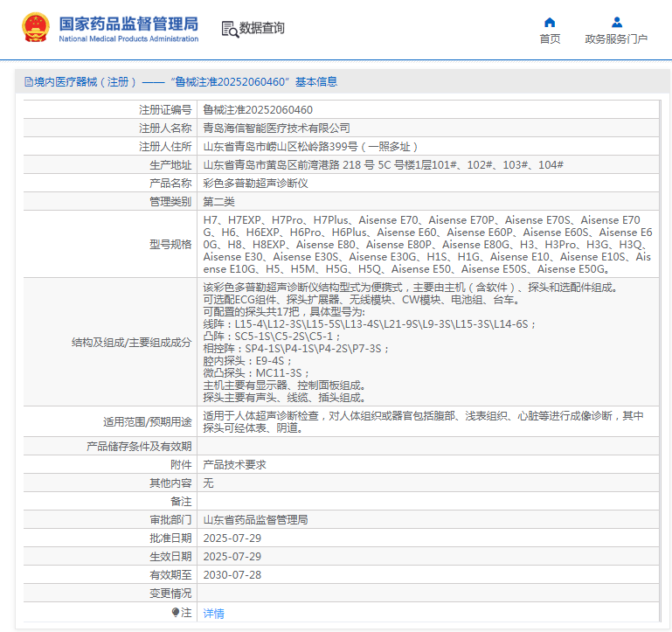Open the 政务服务门户 text link

coord(616,39)
